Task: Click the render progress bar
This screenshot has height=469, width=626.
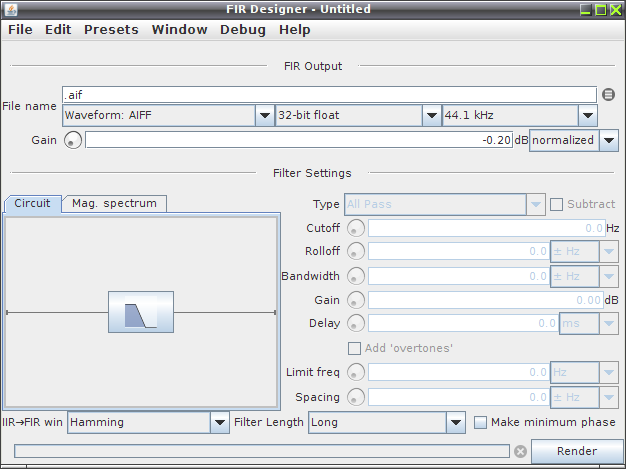Action: point(262,451)
